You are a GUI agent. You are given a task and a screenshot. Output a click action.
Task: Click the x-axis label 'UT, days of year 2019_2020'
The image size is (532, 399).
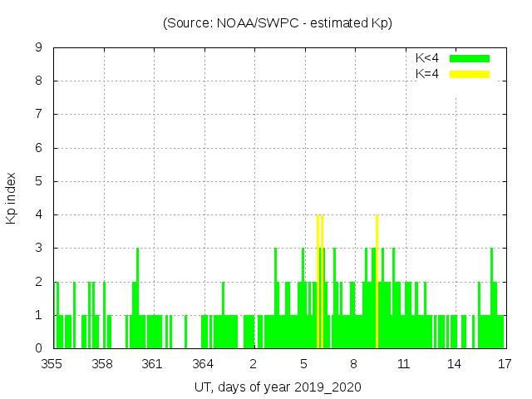click(x=278, y=387)
